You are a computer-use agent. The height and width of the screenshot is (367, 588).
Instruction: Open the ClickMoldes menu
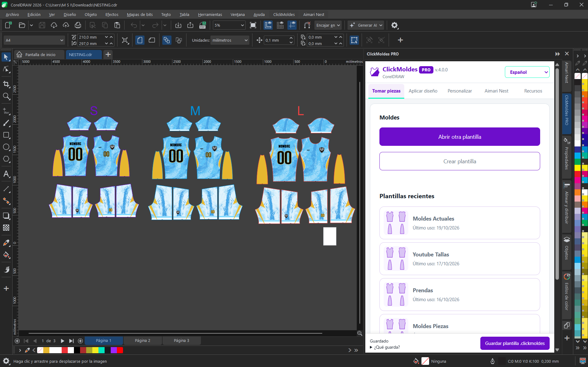click(284, 14)
